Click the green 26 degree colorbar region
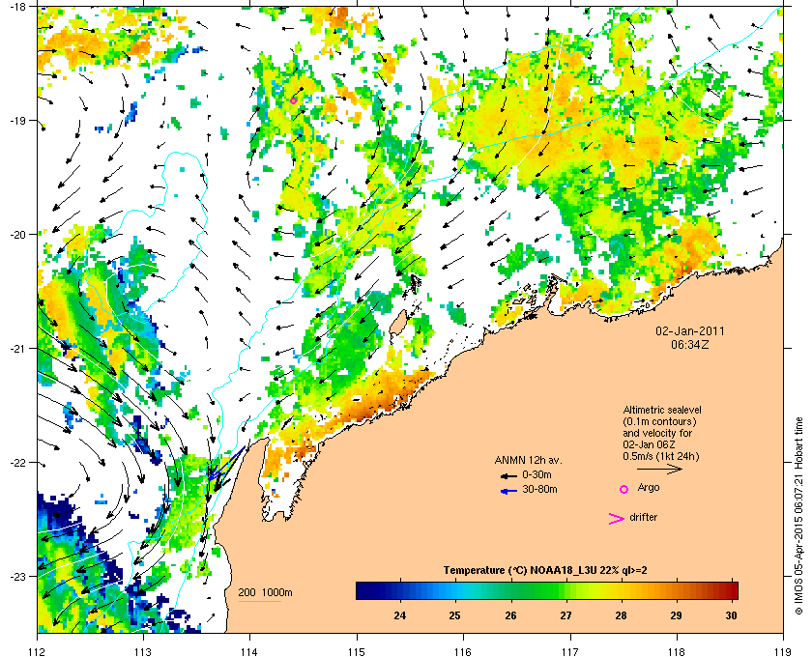This screenshot has width=812, height=657. (x=510, y=590)
